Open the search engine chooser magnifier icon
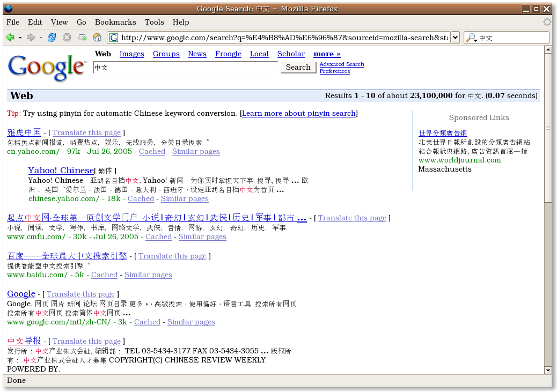The width and height of the screenshot is (557, 392). click(x=472, y=38)
